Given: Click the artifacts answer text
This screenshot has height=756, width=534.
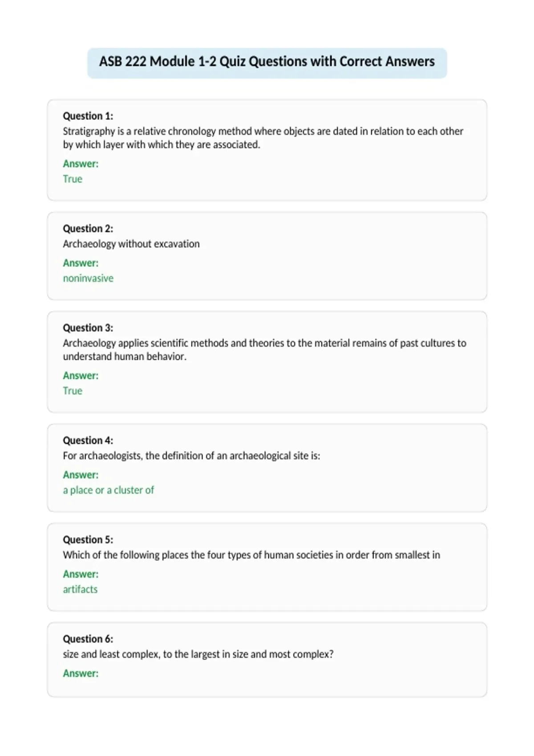Looking at the screenshot, I should (x=80, y=589).
